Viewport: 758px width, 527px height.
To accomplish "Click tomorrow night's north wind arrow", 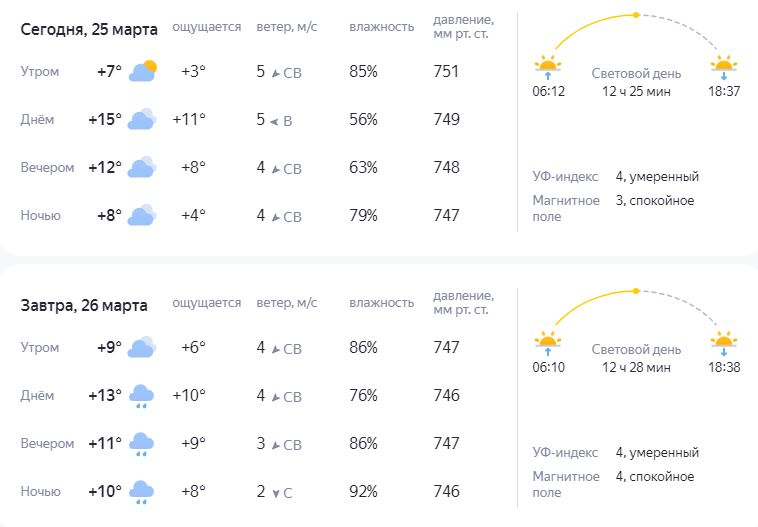I will 275,492.
